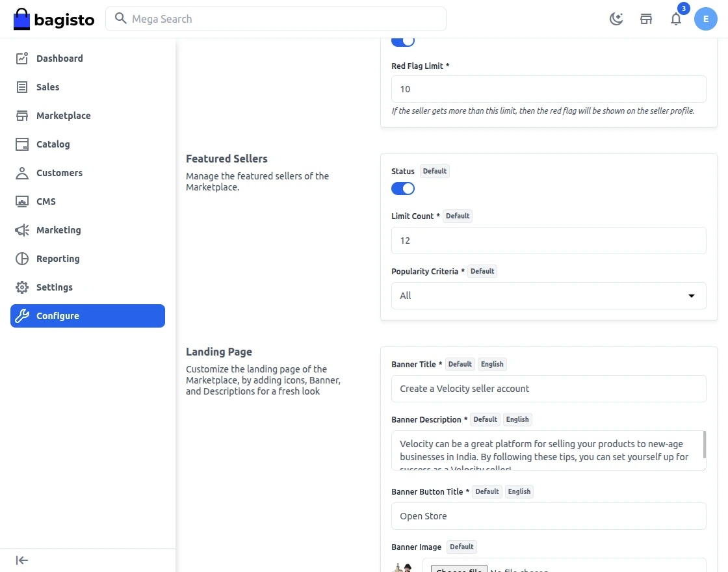Open the storefront shortcut icon
The image size is (728, 572).
coord(646,19)
